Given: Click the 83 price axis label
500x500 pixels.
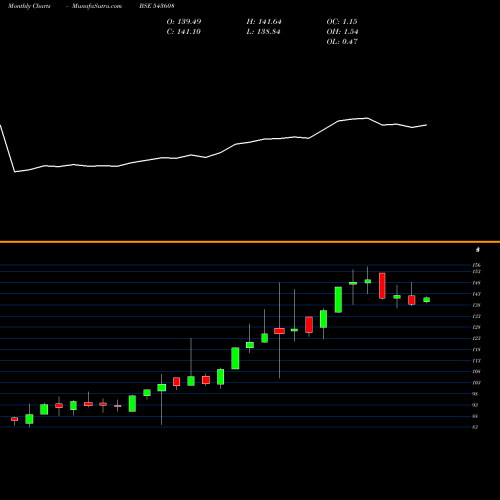Looking at the screenshot, I should 475,427.
